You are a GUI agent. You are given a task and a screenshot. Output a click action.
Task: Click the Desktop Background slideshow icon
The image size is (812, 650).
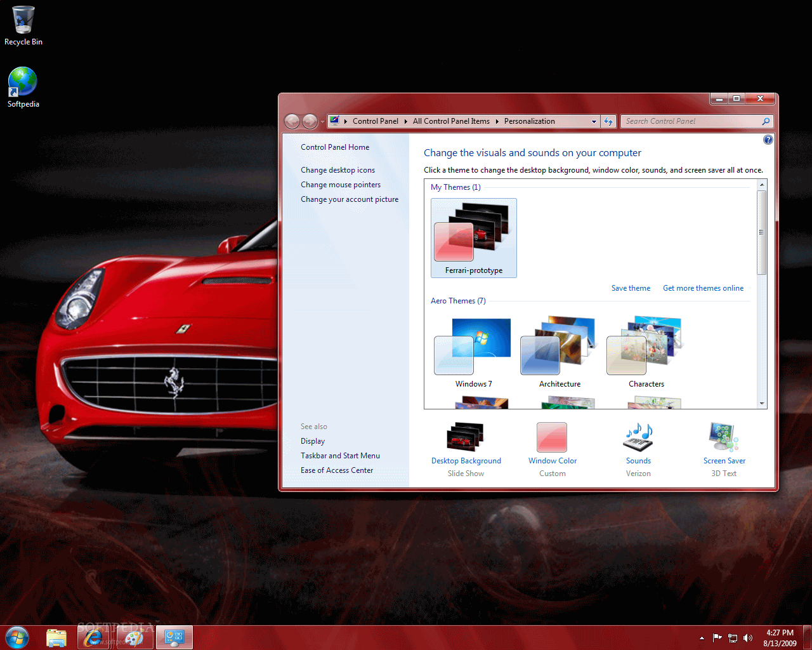[466, 437]
